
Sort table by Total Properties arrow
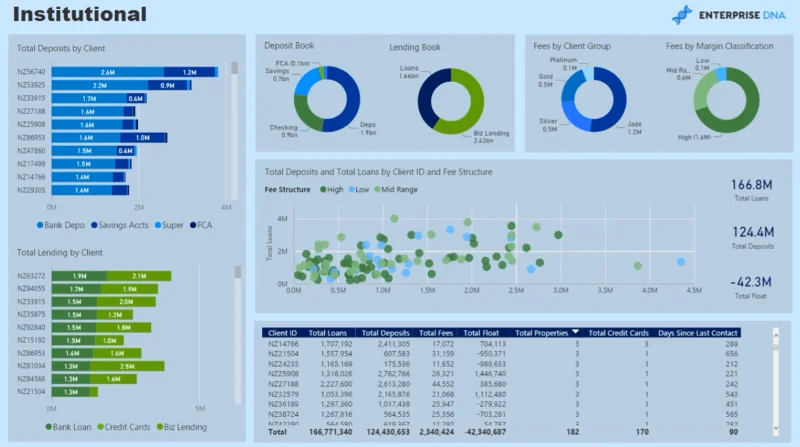[x=576, y=332]
